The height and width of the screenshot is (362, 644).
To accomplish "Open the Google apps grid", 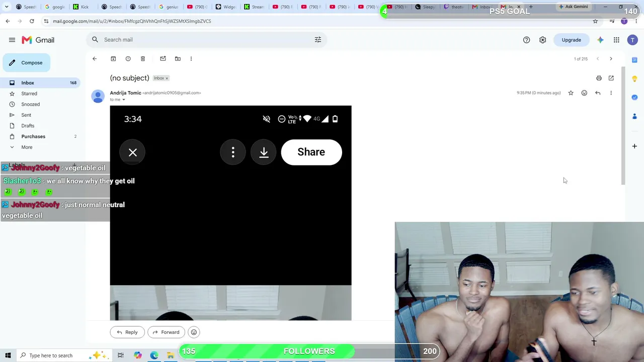I will [616, 40].
